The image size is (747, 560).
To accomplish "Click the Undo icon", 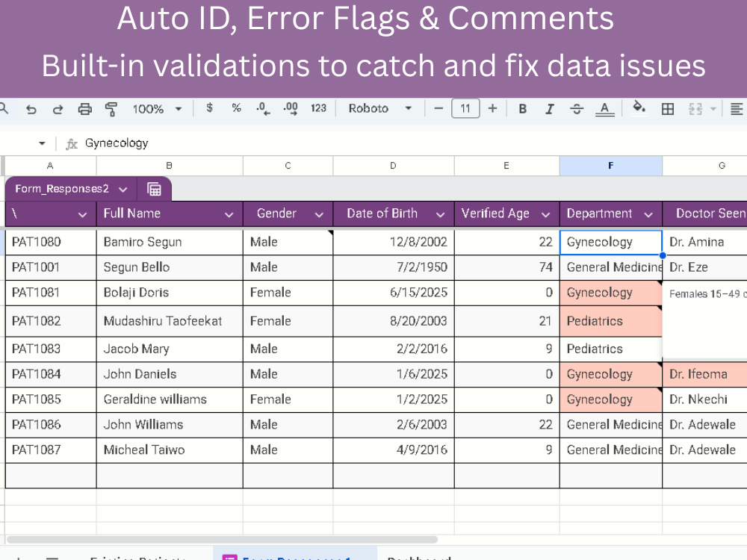I will pos(31,109).
